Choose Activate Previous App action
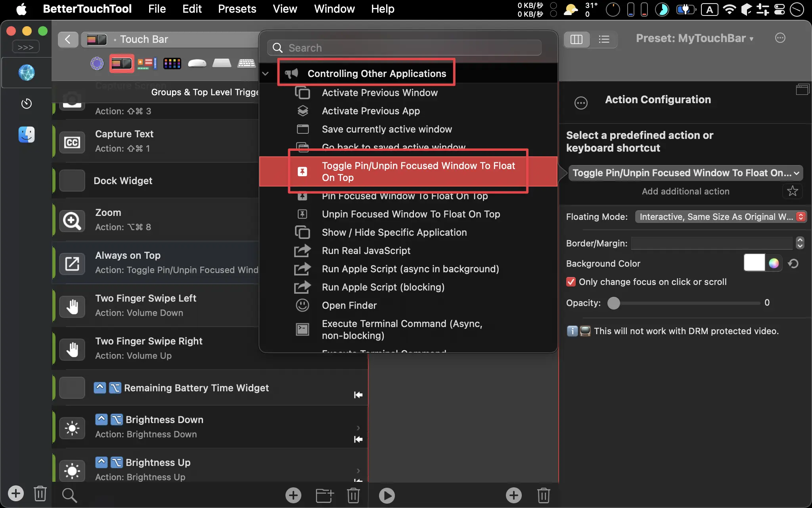This screenshot has width=812, height=508. [408, 111]
